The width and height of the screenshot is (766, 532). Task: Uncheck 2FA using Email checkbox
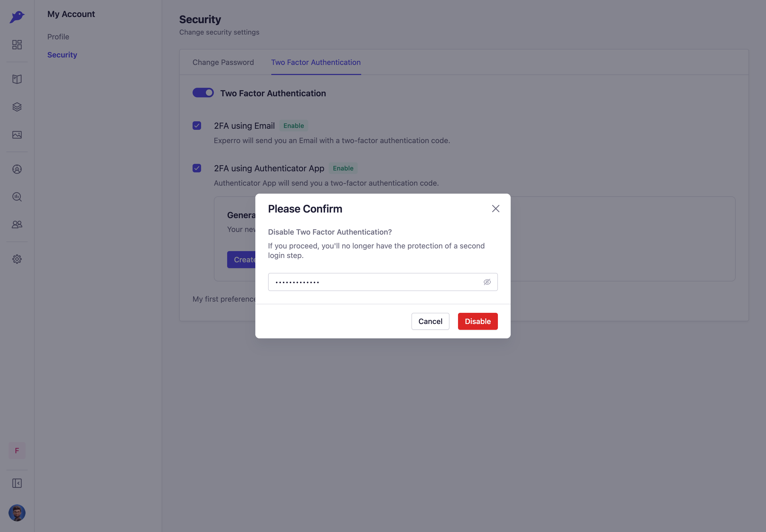(x=197, y=126)
